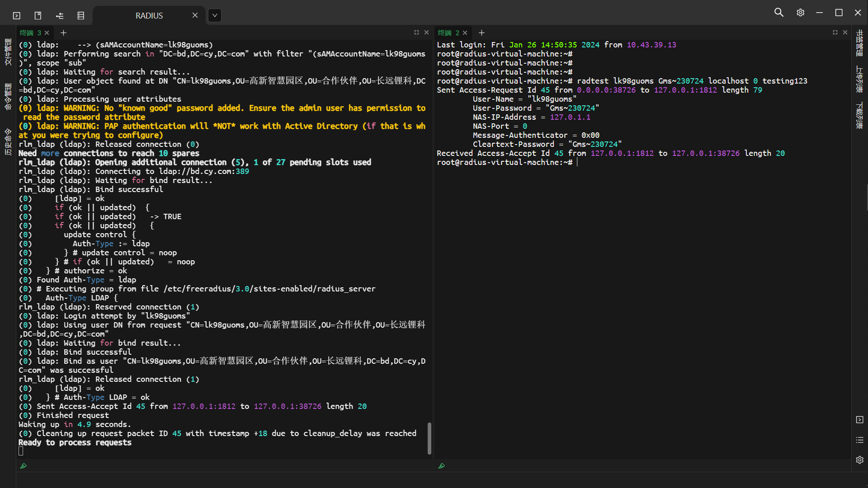The height and width of the screenshot is (488, 868).
Task: Click the terminal icon at the bottom of the right sidebar
Action: [859, 420]
